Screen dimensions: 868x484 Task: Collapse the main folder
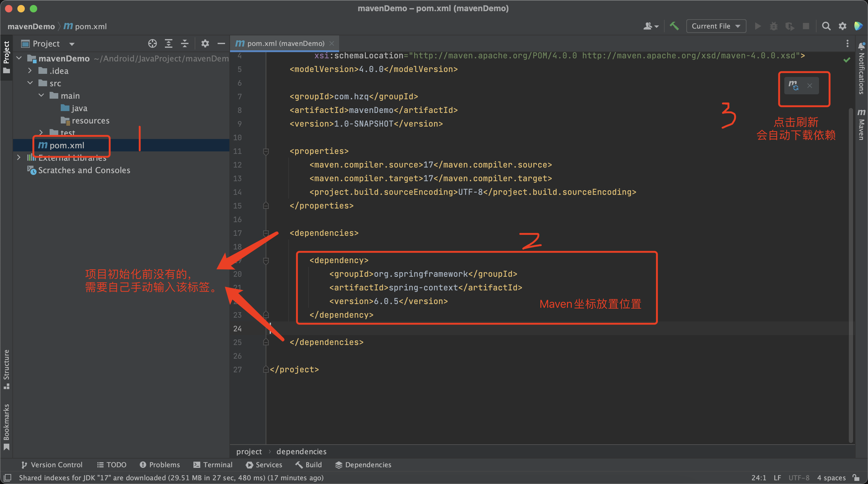[41, 96]
